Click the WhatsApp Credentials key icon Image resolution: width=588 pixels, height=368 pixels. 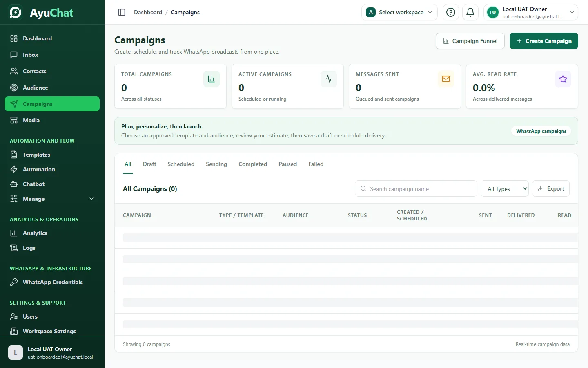coord(14,282)
